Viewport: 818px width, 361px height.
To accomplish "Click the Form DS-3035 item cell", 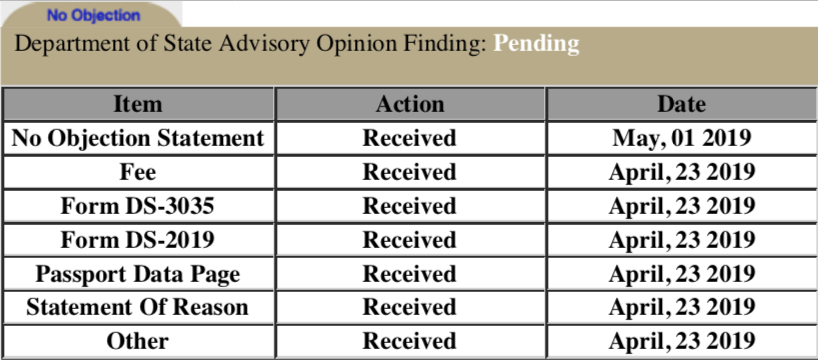I will (138, 206).
